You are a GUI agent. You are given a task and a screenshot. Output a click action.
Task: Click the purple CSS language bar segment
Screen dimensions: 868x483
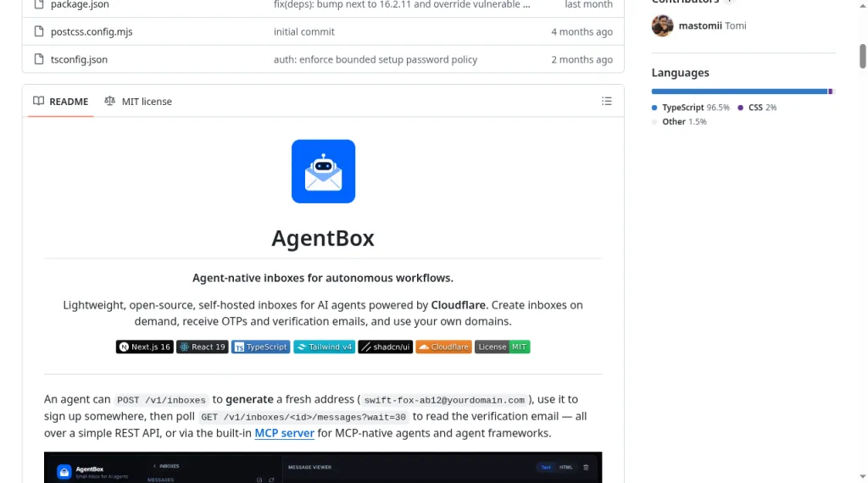831,92
